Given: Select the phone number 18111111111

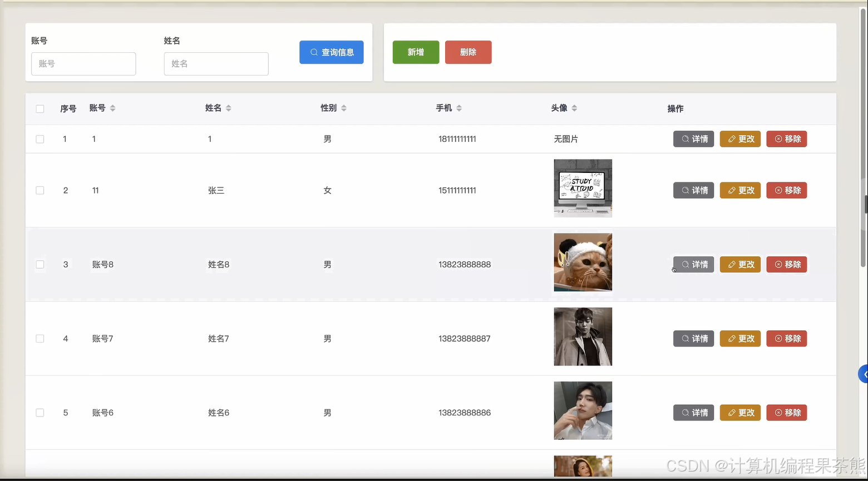Looking at the screenshot, I should [x=457, y=139].
